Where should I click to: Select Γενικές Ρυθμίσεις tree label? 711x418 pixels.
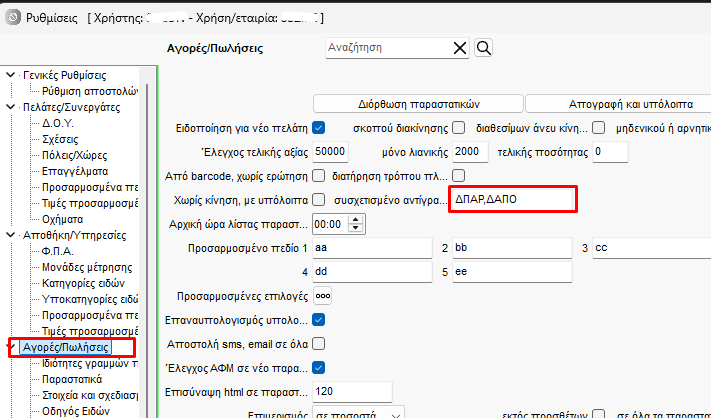(x=64, y=75)
